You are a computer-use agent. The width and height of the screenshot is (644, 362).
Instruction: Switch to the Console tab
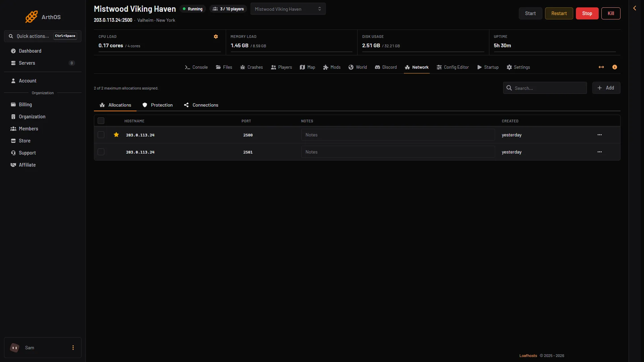(196, 67)
